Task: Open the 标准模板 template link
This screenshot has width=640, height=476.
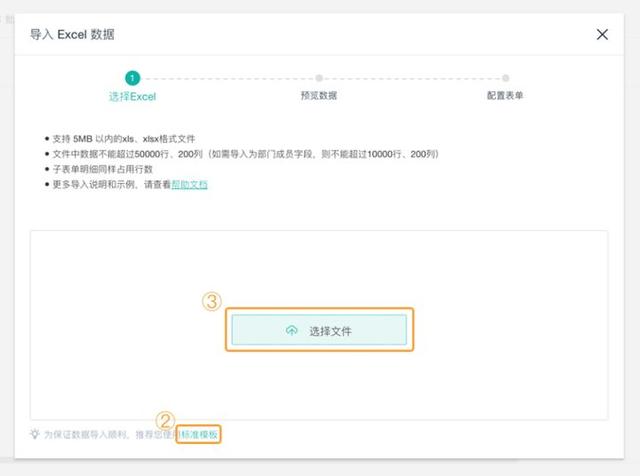Action: tap(200, 435)
